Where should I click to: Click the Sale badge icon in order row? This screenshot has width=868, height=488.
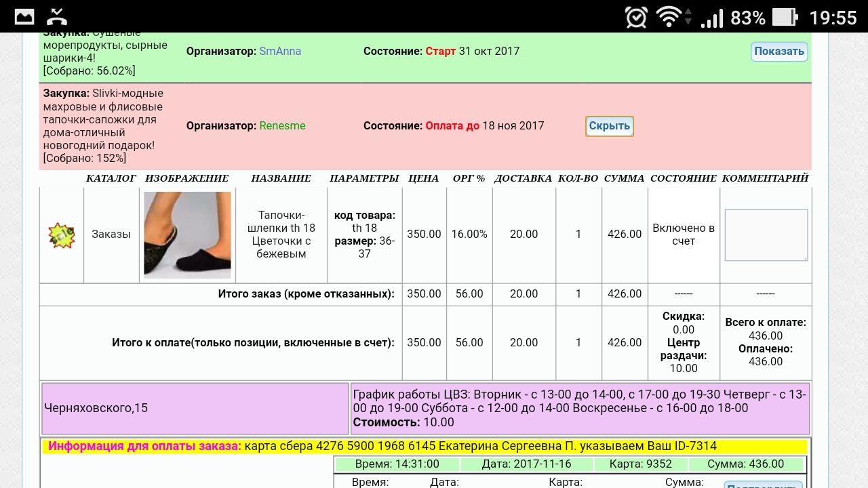[x=62, y=235]
